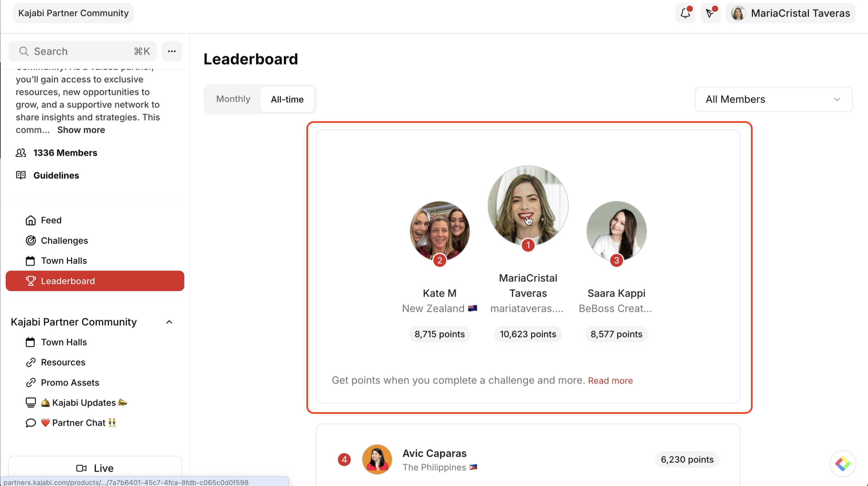Click the three-dot search options icon
868x486 pixels.
coord(172,51)
